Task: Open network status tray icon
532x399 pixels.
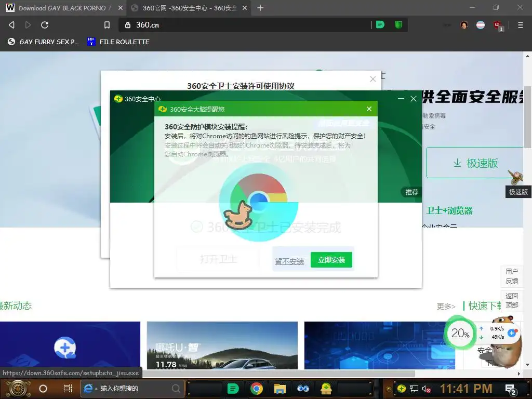Action: coord(414,389)
